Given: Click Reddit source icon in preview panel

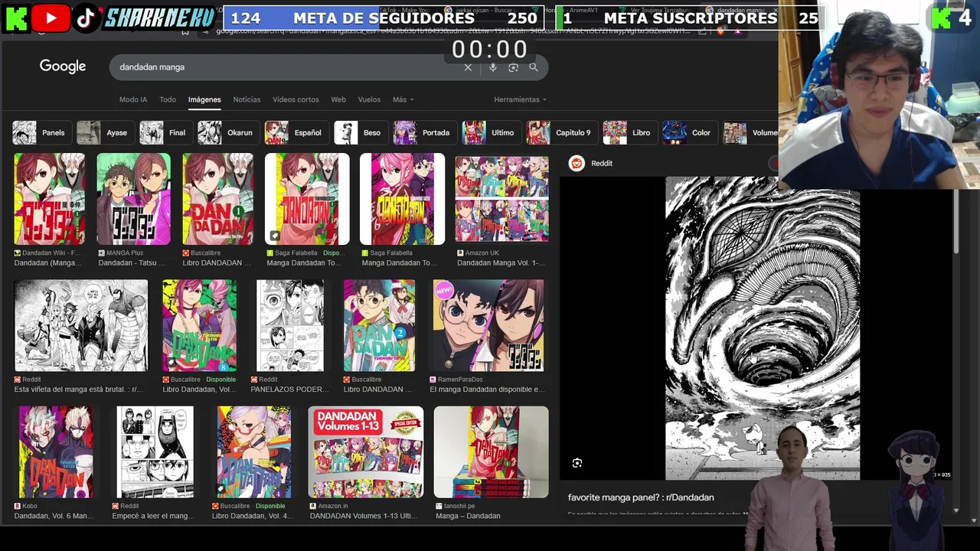Looking at the screenshot, I should tap(577, 163).
